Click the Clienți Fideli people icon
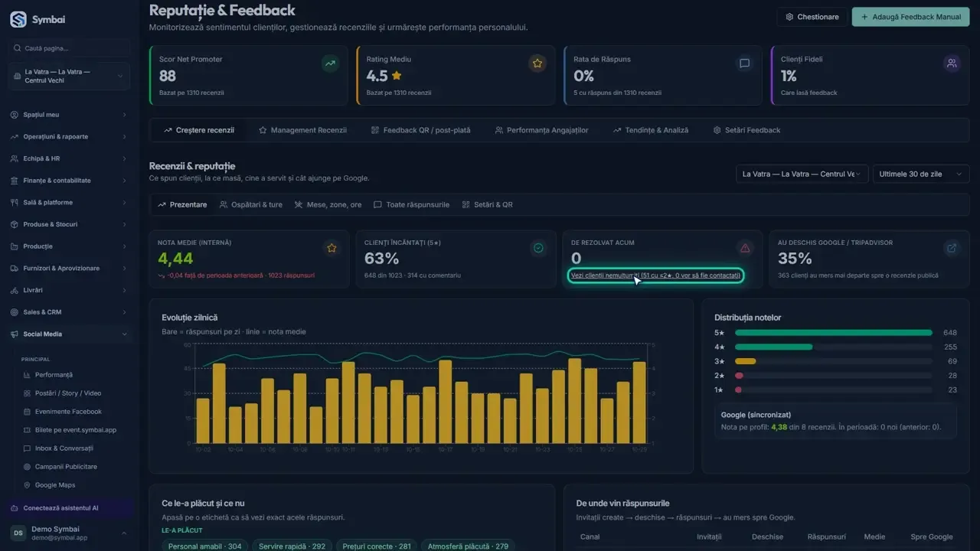 click(x=952, y=64)
